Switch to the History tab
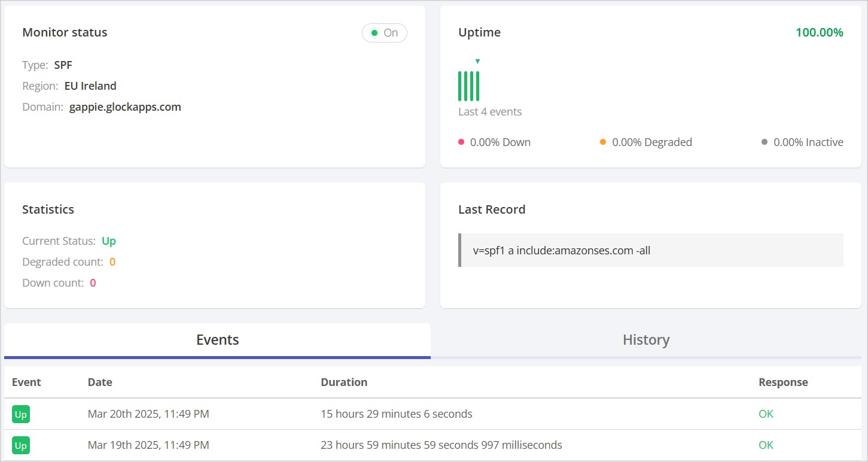The image size is (868, 462). click(645, 340)
